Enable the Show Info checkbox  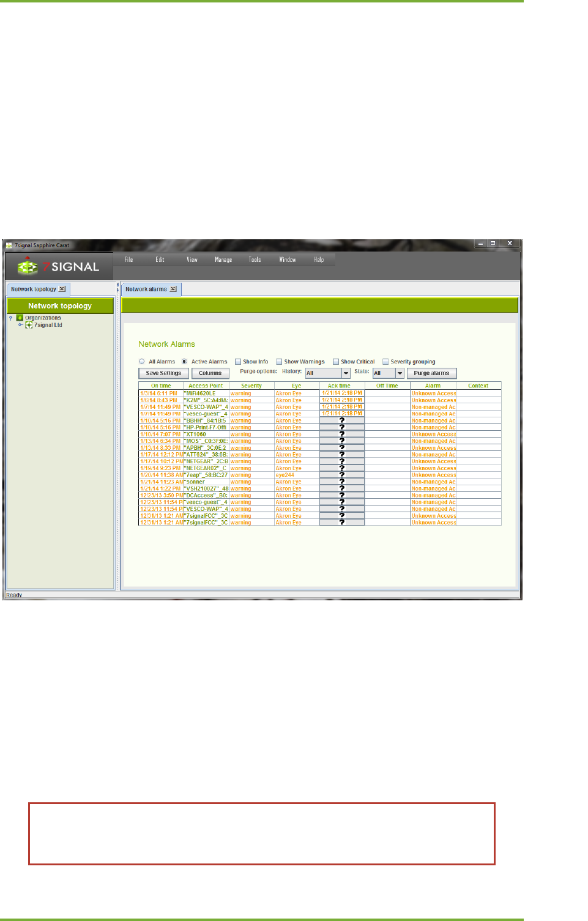238,362
